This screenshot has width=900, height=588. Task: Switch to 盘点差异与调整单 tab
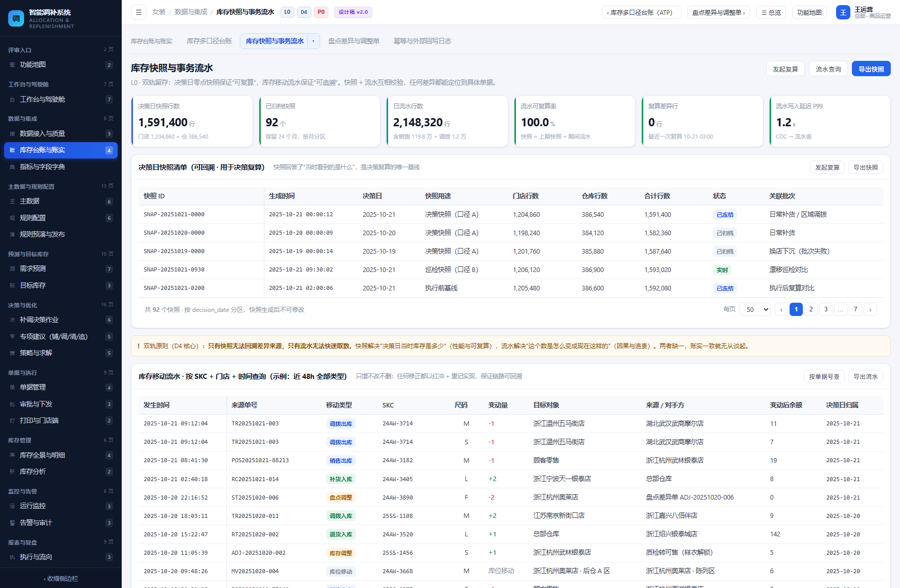354,41
